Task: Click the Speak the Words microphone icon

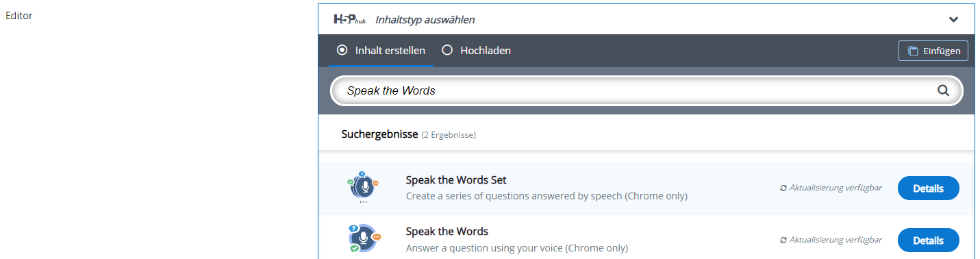Action: pos(364,238)
